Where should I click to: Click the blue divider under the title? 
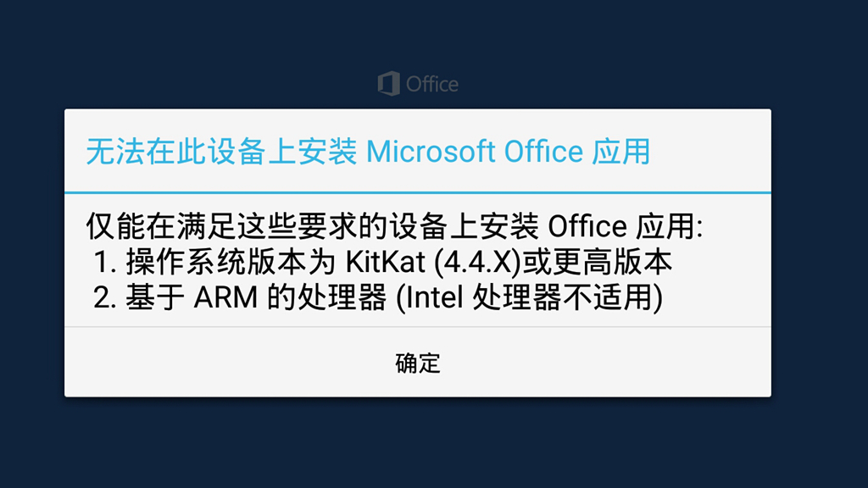417,193
